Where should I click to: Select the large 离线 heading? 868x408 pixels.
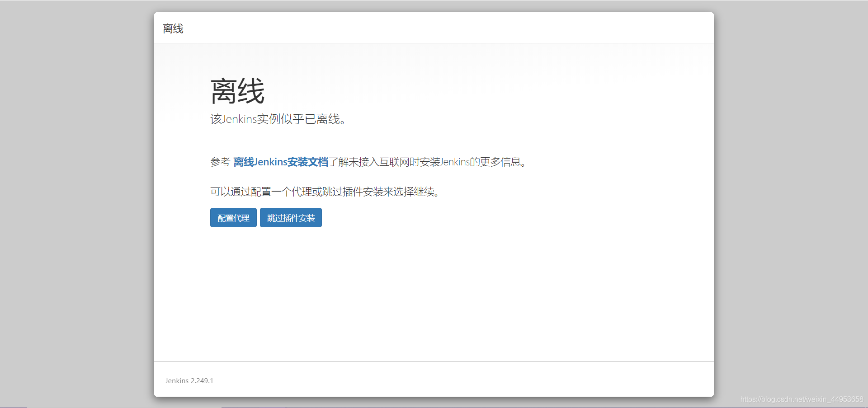coord(237,91)
